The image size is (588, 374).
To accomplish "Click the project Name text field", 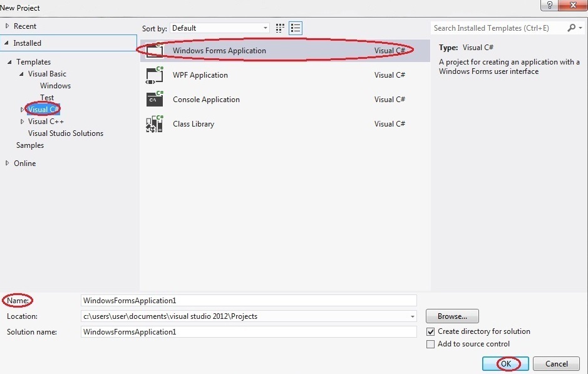I will 248,301.
